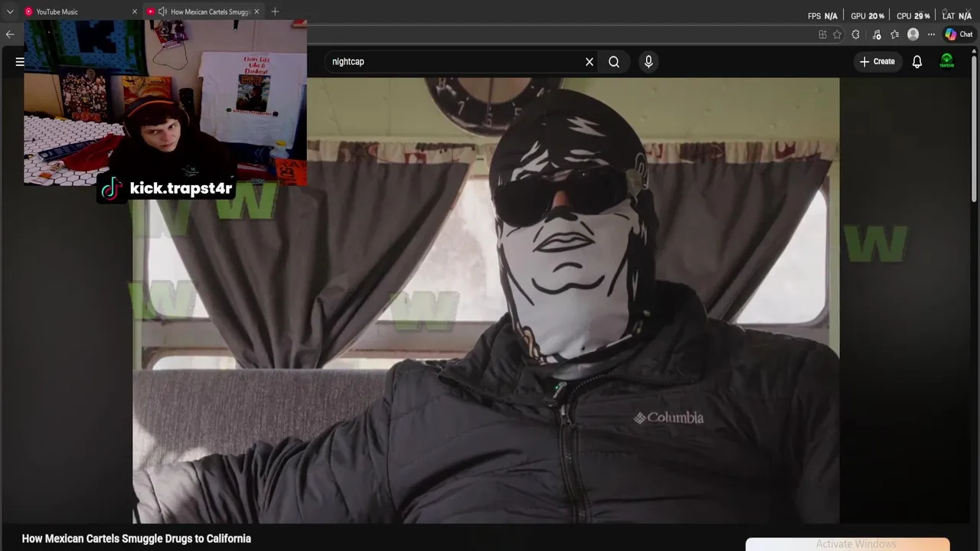980x551 pixels.
Task: Run the YouTube search magnifier button
Action: click(x=614, y=62)
